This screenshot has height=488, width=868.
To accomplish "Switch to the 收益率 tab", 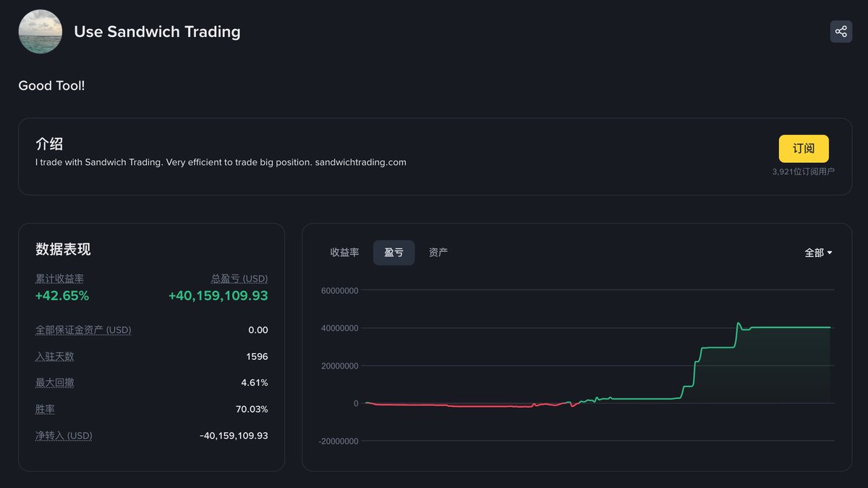I will pos(344,253).
